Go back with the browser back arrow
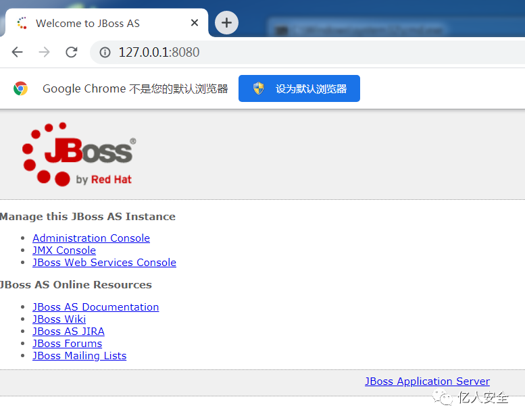 tap(17, 52)
